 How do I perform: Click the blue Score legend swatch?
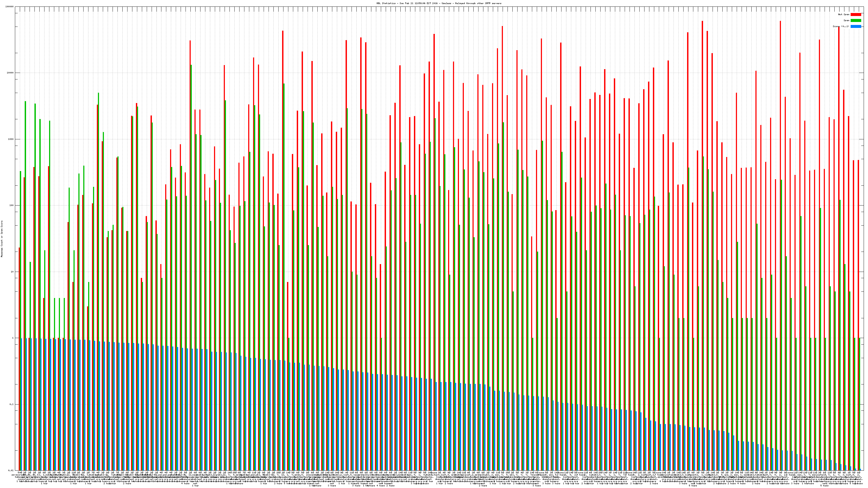pos(856,26)
